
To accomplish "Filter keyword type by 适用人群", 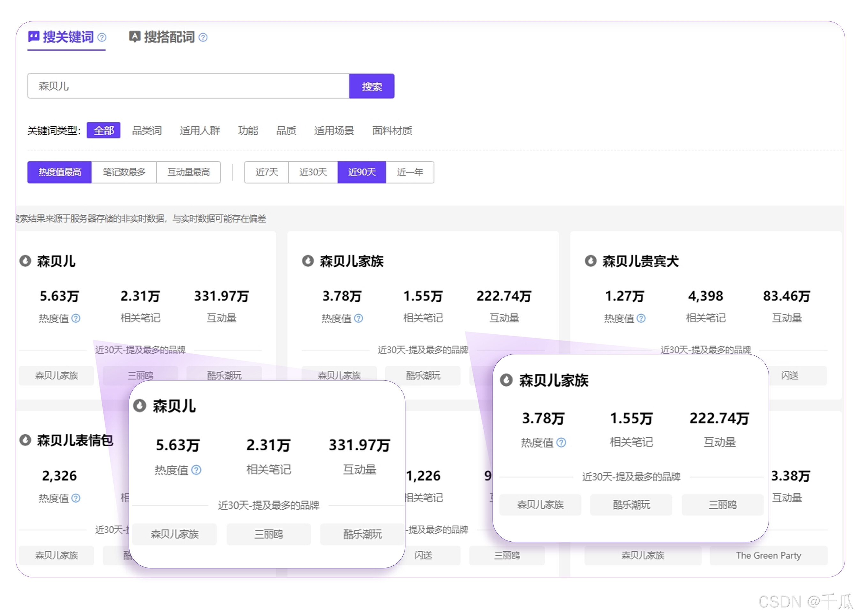I will coord(200,130).
